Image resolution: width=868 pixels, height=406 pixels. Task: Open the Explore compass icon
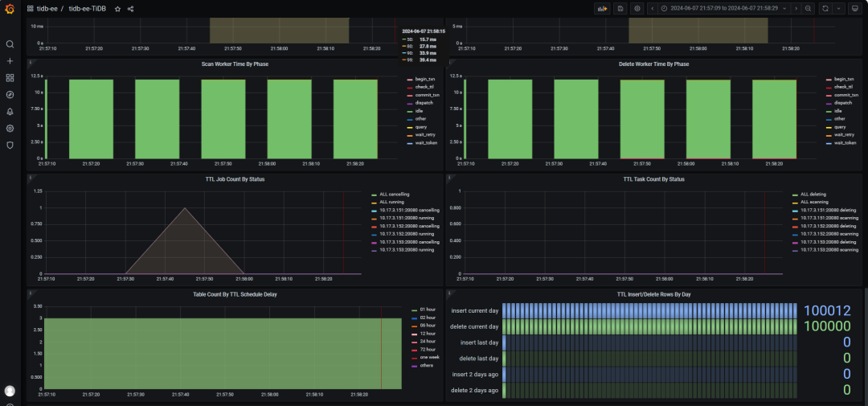(10, 95)
